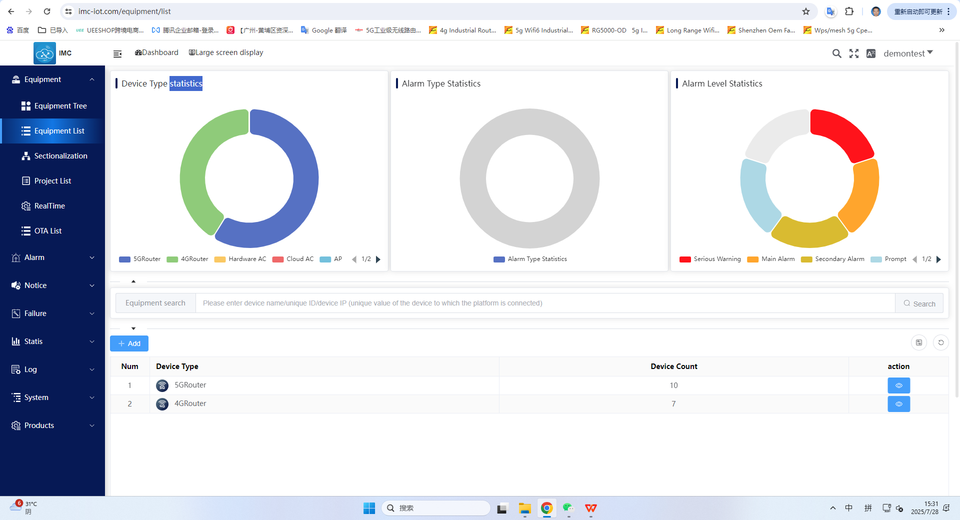Switch language via translate icon
960x520 pixels.
tap(871, 54)
